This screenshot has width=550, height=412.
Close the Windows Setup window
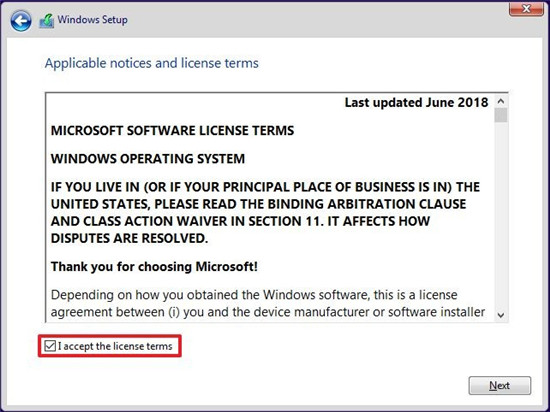[526, 8]
